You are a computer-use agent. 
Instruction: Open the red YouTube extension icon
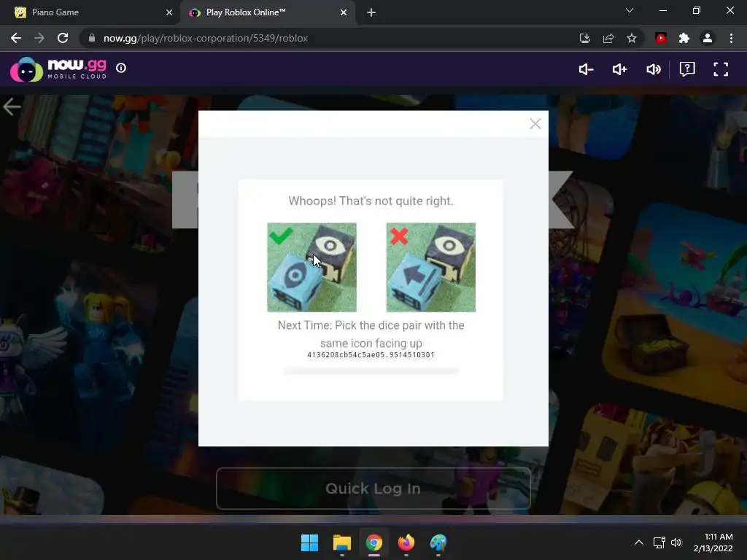click(x=661, y=38)
